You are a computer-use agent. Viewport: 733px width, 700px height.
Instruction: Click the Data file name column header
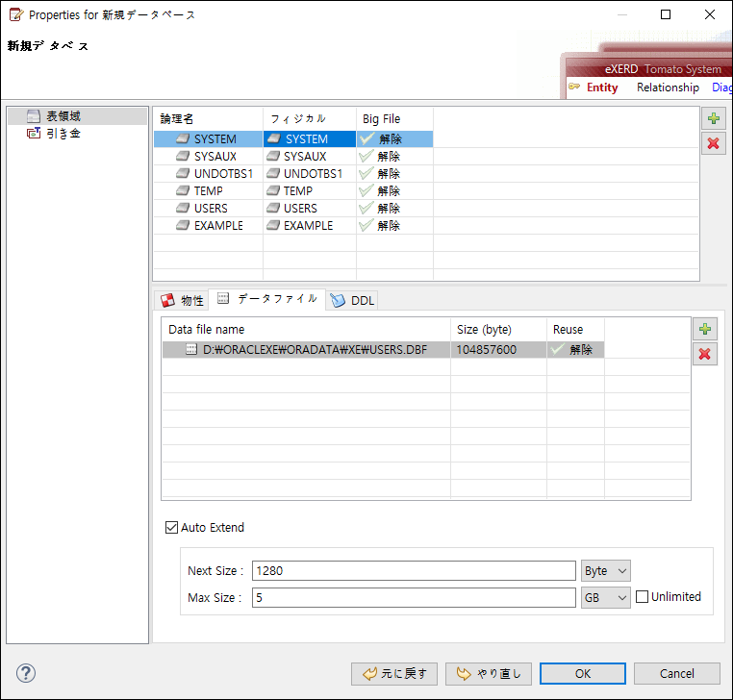[306, 330]
